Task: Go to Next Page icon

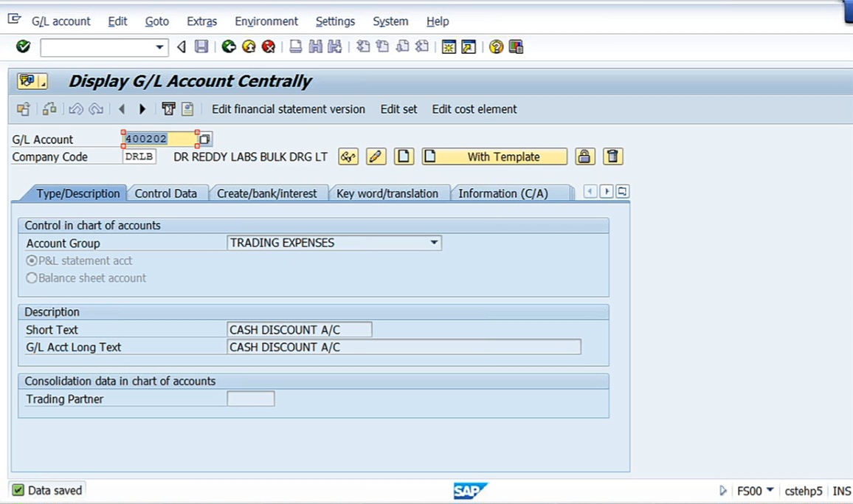Action: click(x=402, y=46)
